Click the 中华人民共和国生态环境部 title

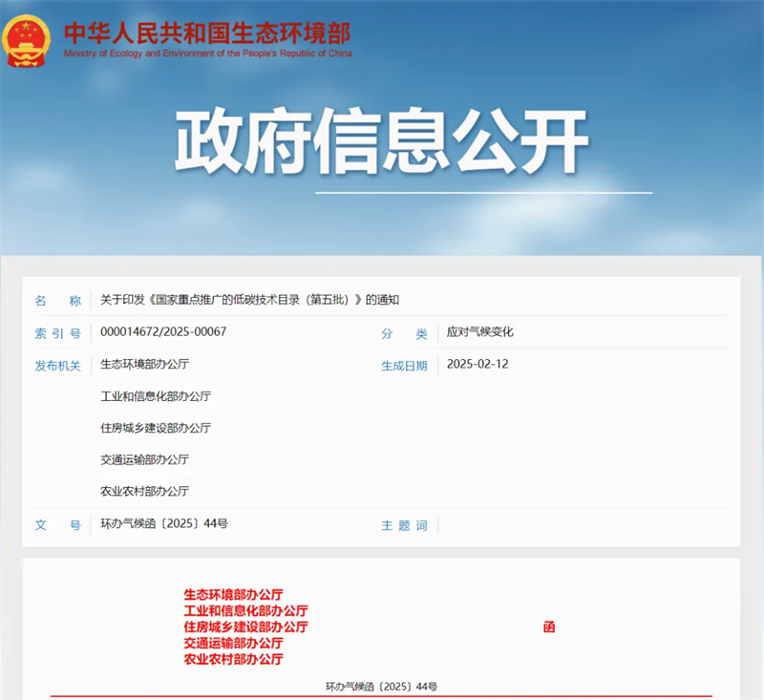coord(207,33)
